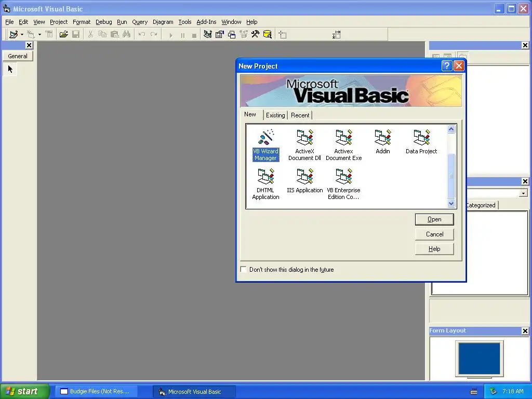Click the Cut scissors icon
Viewport: 532px width, 399px height.
pos(90,35)
